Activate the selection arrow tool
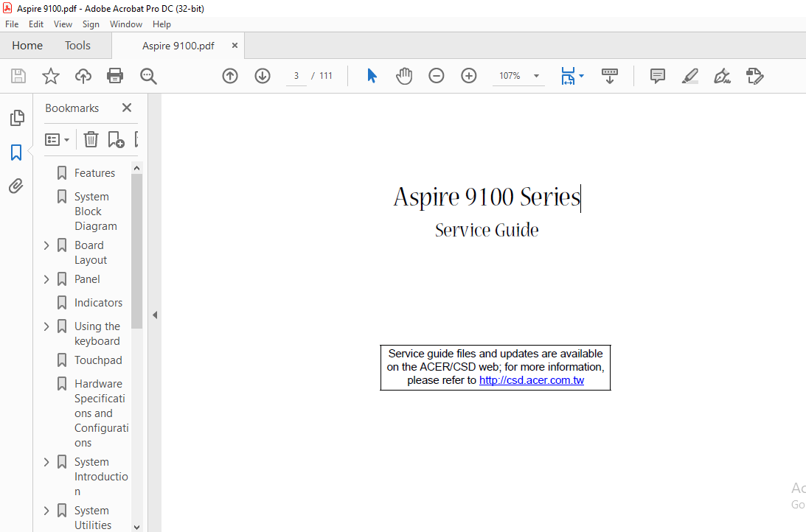Viewport: 806px width, 532px height. tap(372, 76)
